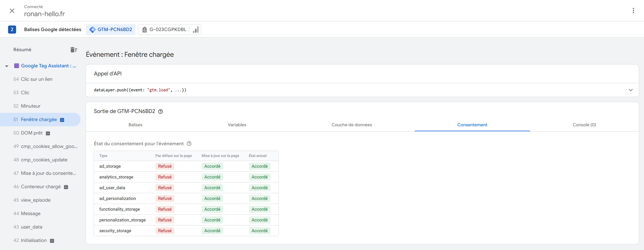644x250 pixels.
Task: Click the functionality_storage type cell
Action: tap(119, 209)
